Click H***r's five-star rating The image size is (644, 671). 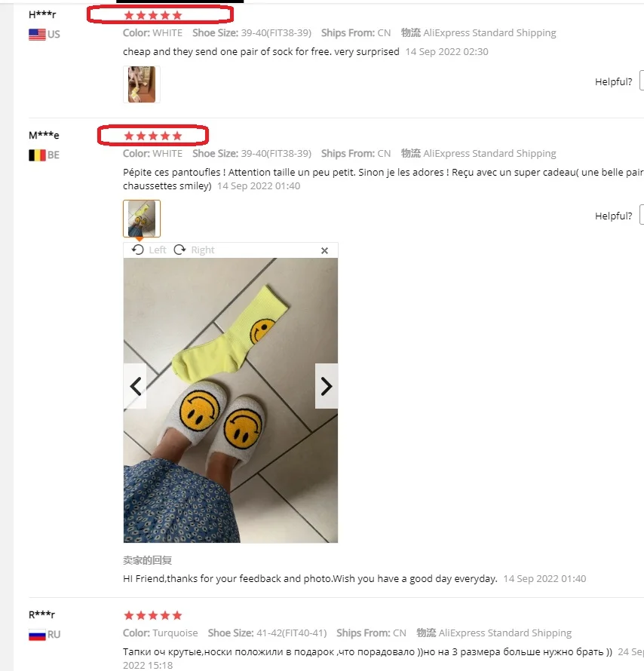[x=153, y=15]
